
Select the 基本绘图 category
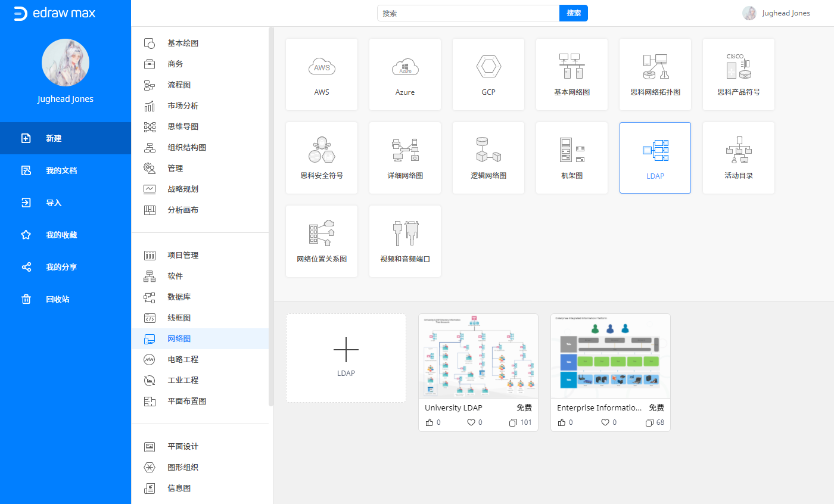(x=200, y=43)
